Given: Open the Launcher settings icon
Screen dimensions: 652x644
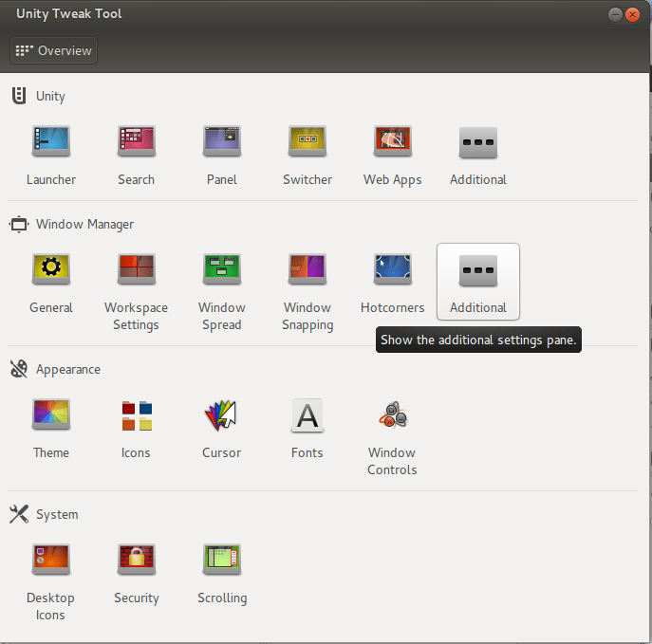Looking at the screenshot, I should [51, 141].
